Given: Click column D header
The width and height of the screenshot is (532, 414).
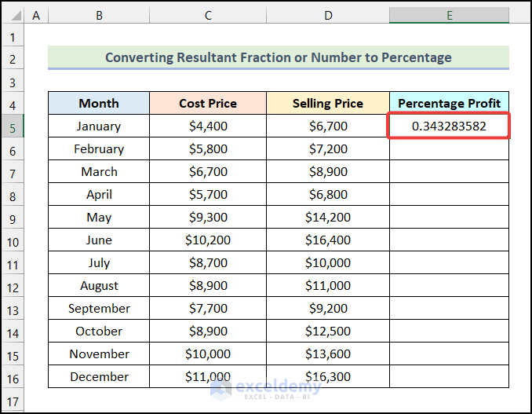Looking at the screenshot, I should (x=327, y=16).
